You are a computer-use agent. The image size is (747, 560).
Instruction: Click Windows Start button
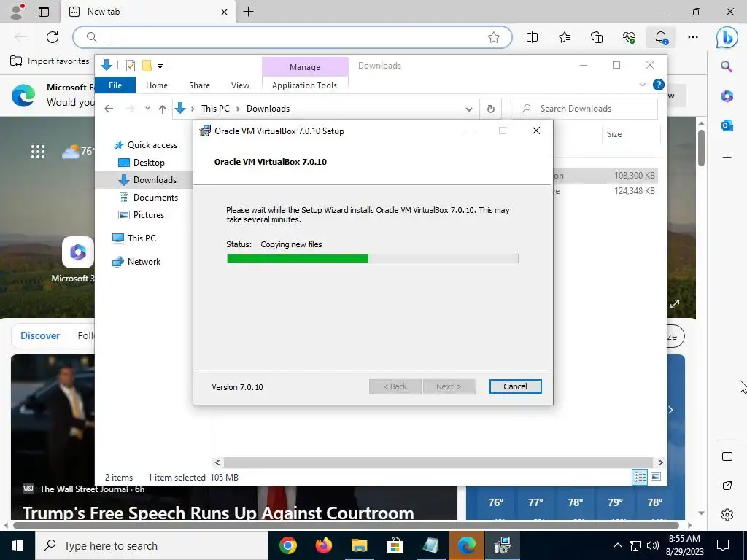[x=18, y=545]
